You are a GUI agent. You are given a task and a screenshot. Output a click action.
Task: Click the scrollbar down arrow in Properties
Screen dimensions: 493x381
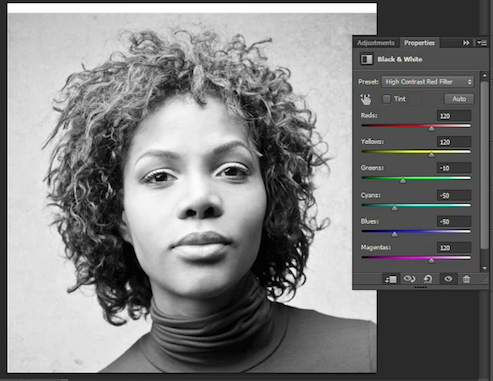point(484,268)
